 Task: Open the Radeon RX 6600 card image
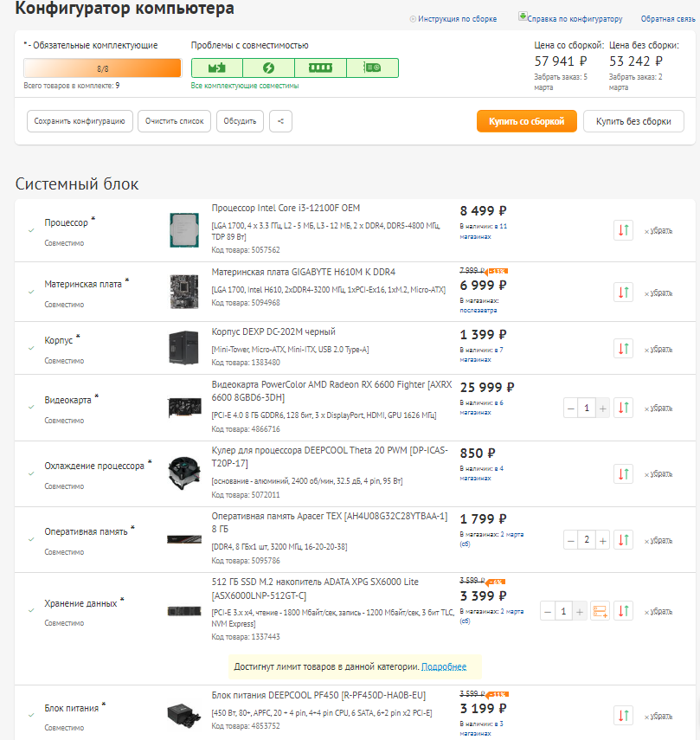point(184,408)
